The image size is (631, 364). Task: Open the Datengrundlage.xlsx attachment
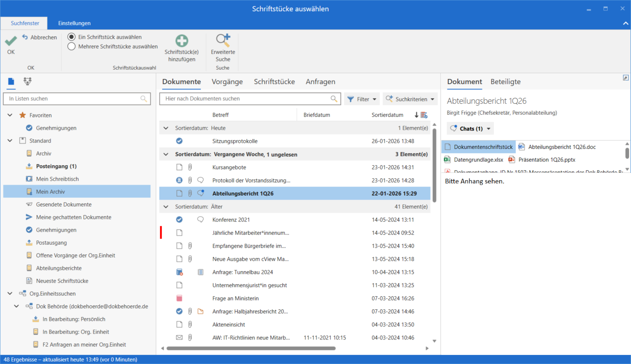[x=474, y=160]
